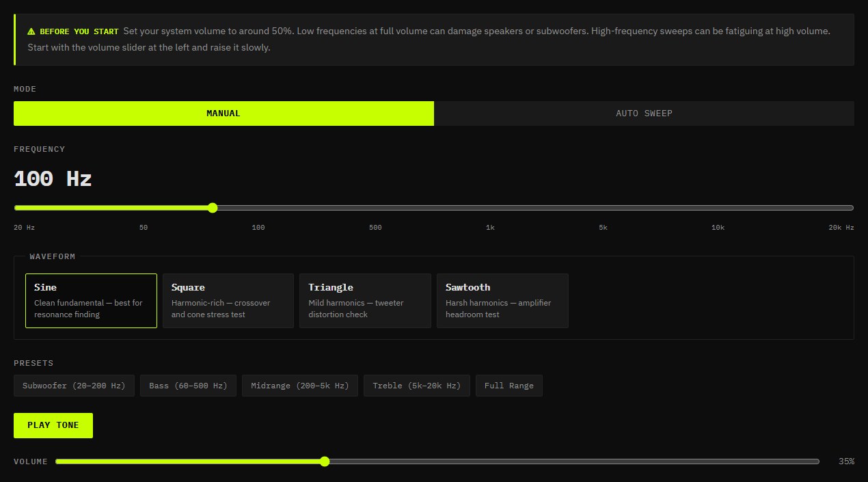Click the frequency slider handle
This screenshot has width=868, height=482.
(x=213, y=208)
